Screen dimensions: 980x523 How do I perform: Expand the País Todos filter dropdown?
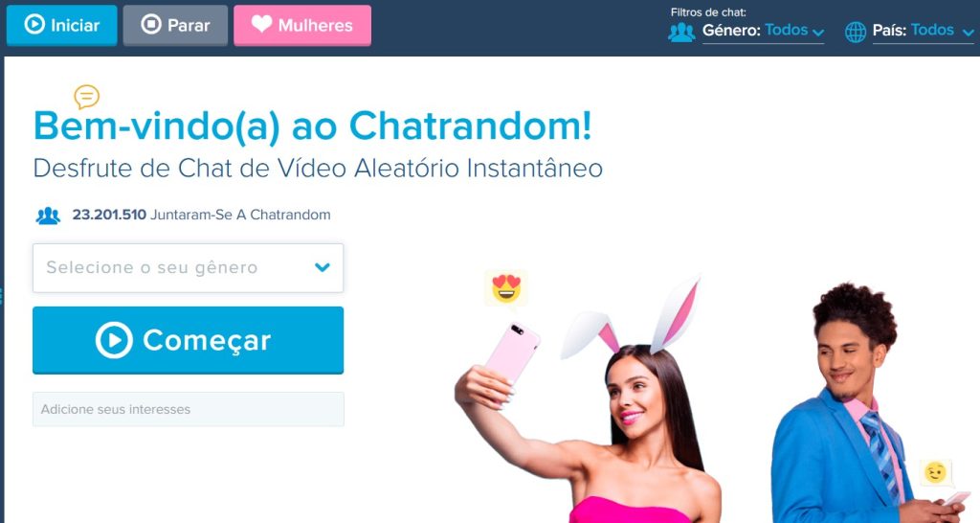942,31
